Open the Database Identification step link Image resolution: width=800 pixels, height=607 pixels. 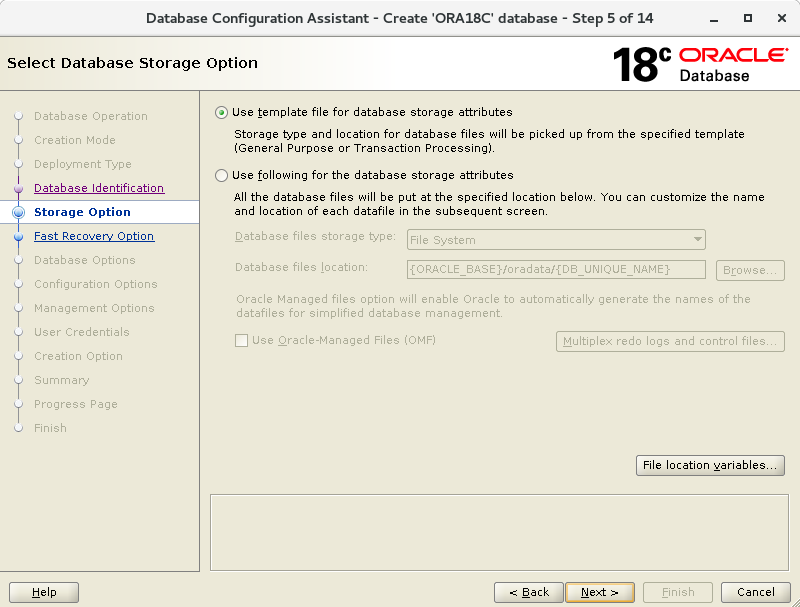tap(99, 188)
